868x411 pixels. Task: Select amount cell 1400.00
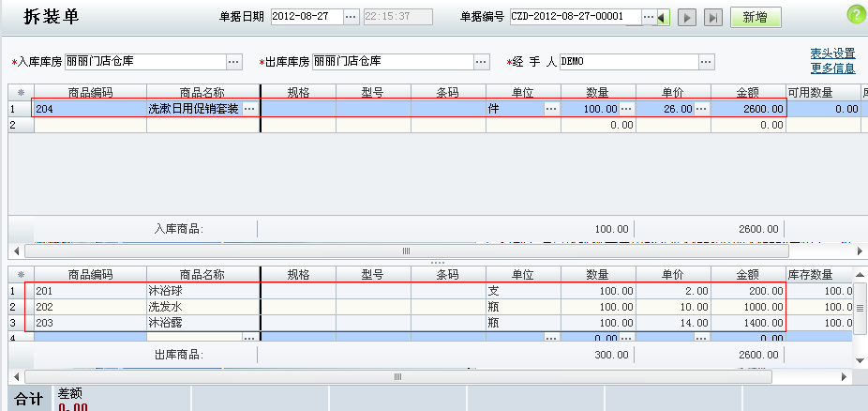[x=748, y=323]
